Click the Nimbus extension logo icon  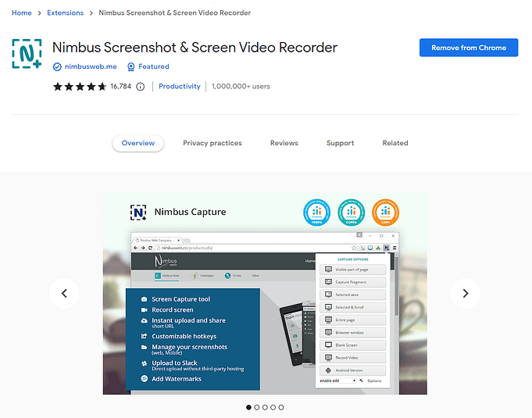(27, 54)
